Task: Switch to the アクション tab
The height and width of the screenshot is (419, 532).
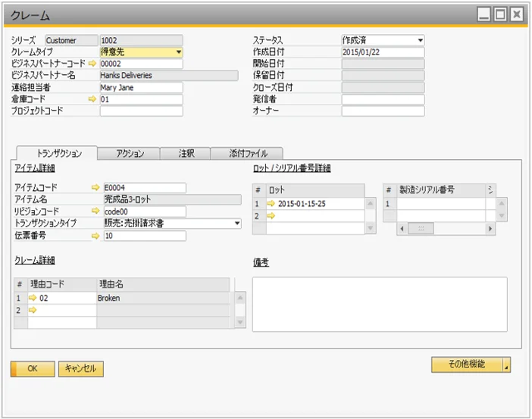Action: tap(129, 153)
